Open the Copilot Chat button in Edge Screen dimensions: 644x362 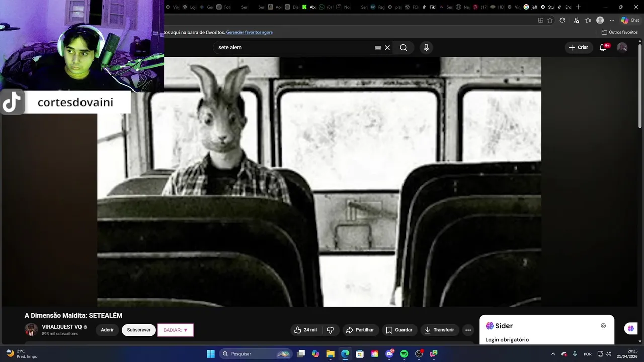[x=631, y=20]
